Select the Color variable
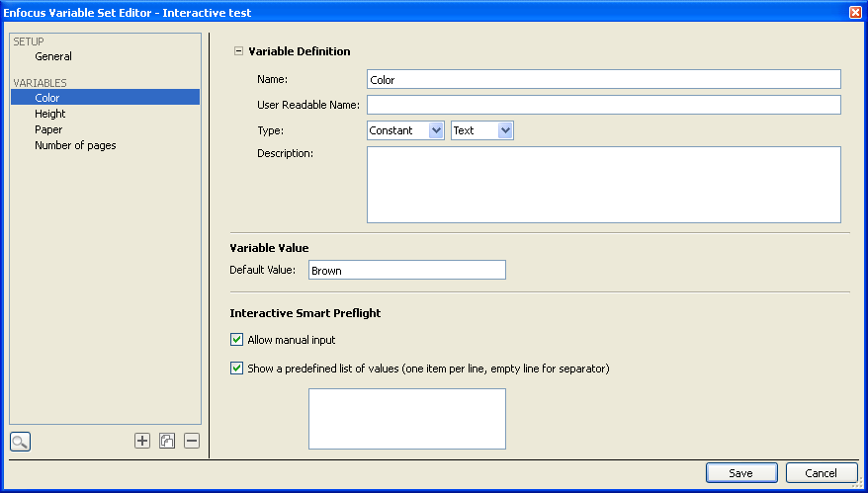The image size is (868, 493). [x=105, y=98]
